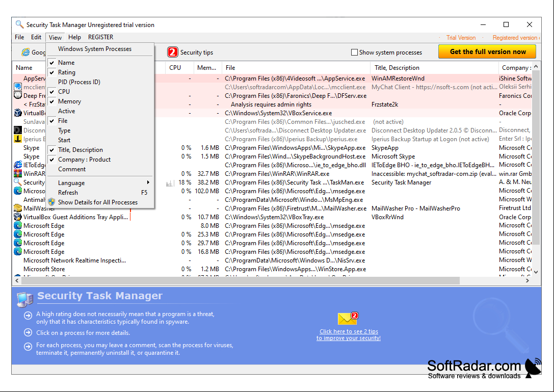Sort by the Title, Description column header
This screenshot has width=554, height=392.
coord(434,67)
